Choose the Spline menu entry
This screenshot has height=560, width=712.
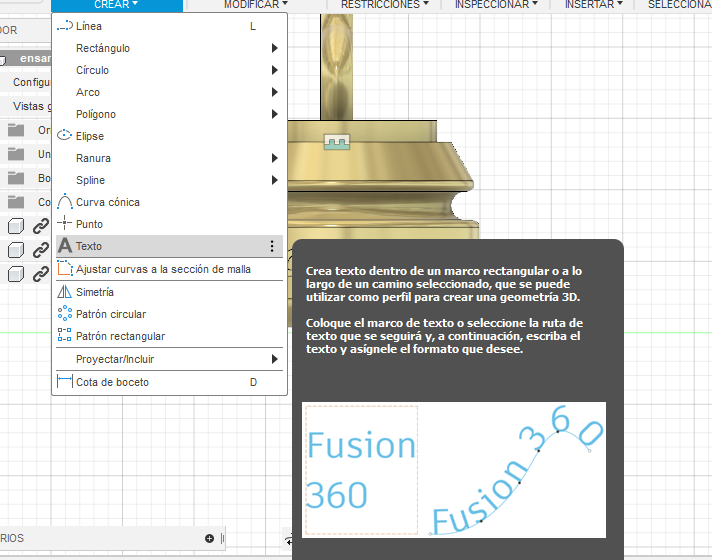[x=169, y=180]
